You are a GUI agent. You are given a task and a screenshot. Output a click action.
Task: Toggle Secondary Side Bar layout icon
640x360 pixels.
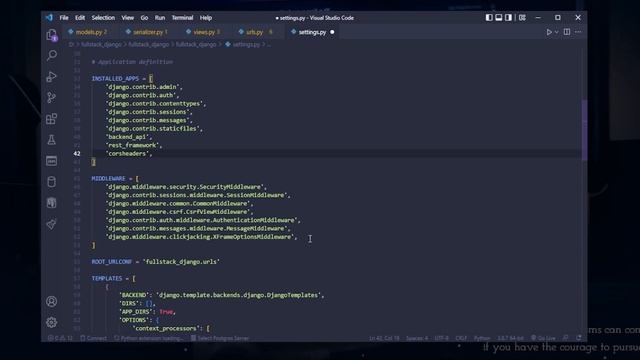point(508,18)
